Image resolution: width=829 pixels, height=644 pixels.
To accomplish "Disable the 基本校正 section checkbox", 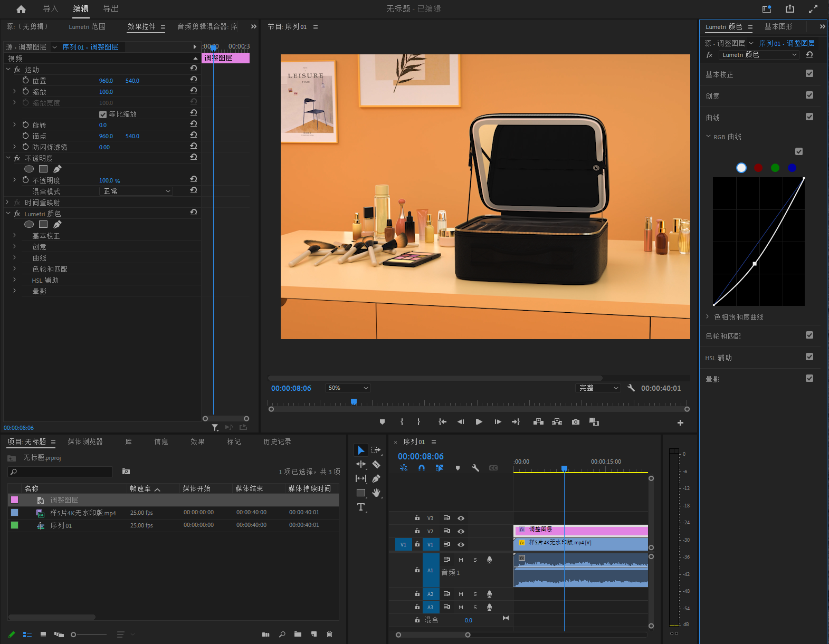I will [x=809, y=74].
